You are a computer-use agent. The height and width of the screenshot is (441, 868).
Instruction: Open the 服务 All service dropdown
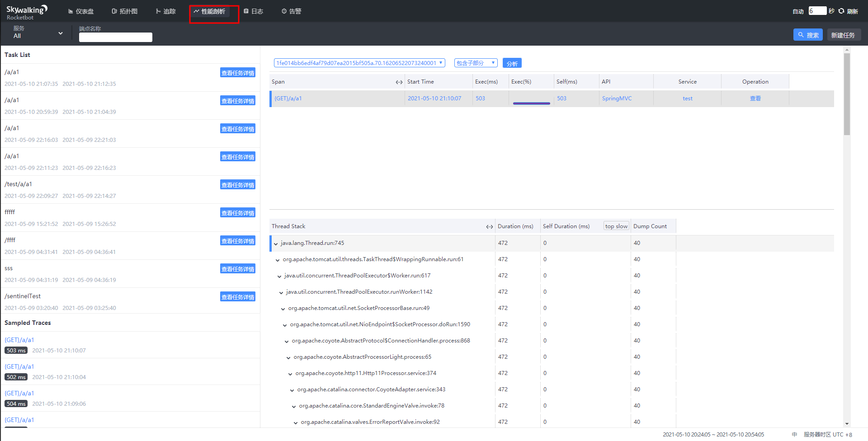click(38, 33)
